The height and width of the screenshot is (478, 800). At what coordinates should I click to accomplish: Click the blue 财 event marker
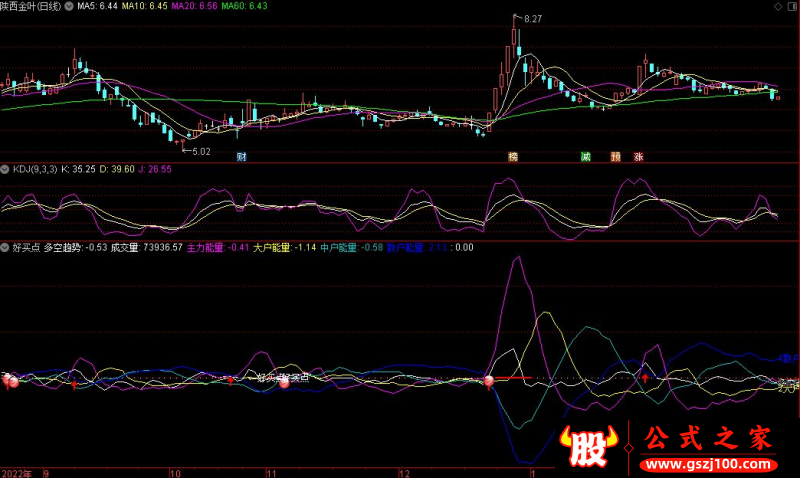[x=241, y=157]
